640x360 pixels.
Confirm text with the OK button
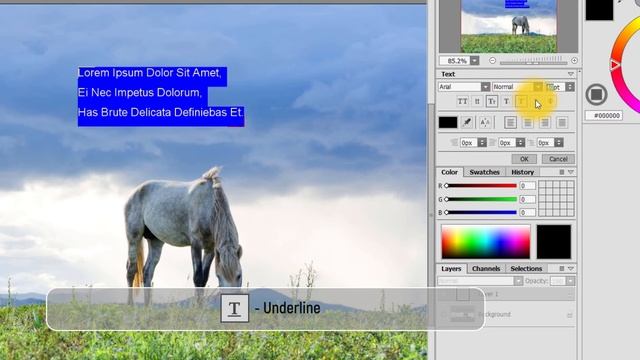coord(524,159)
